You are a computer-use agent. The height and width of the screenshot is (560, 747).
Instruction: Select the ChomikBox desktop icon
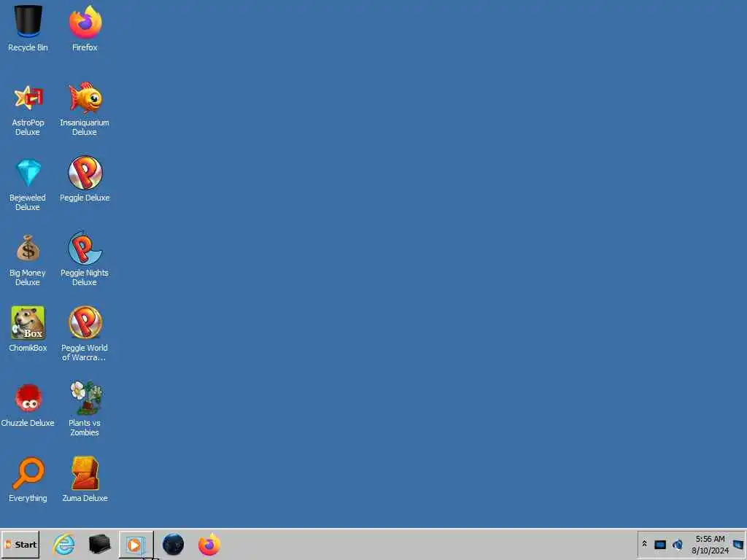coord(28,330)
